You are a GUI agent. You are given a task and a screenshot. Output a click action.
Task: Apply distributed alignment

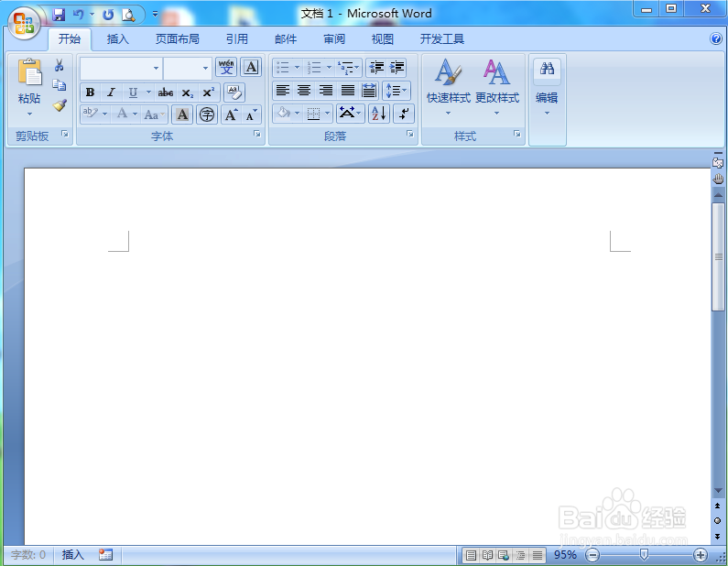[x=369, y=90]
